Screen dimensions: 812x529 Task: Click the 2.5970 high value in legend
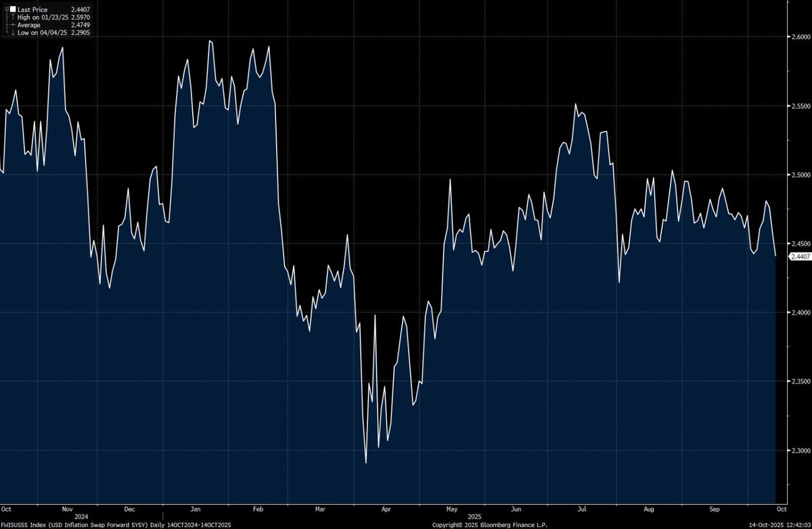click(81, 17)
